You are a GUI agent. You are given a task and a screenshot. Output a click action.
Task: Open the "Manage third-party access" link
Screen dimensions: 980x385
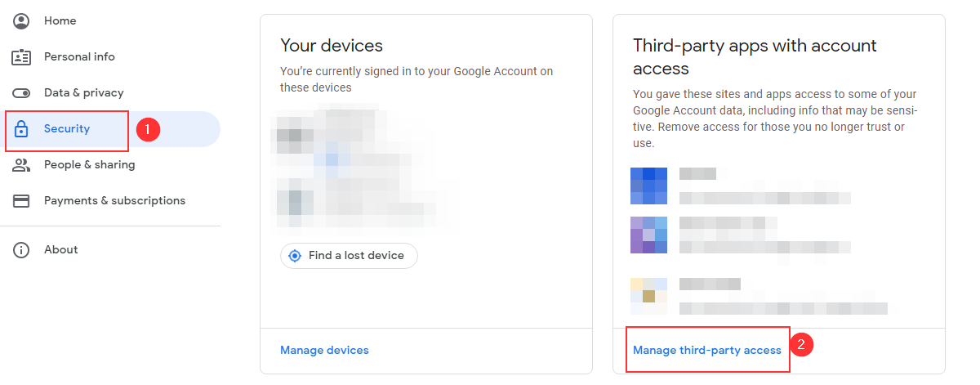point(707,350)
